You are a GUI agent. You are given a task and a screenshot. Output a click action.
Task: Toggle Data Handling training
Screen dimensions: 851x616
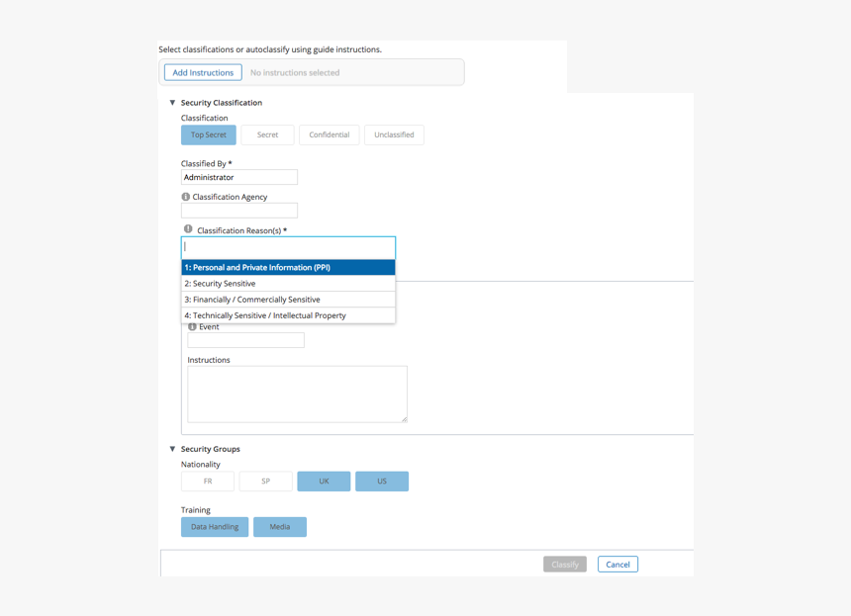coord(215,527)
